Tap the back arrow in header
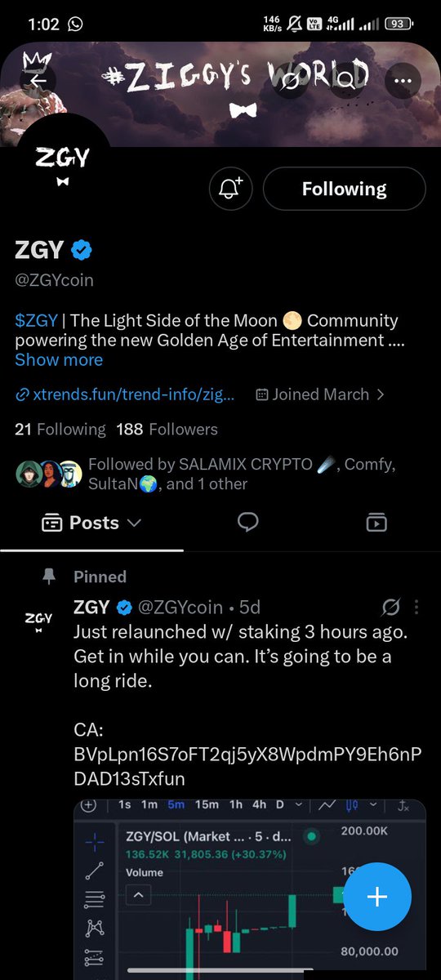 pos(41,80)
